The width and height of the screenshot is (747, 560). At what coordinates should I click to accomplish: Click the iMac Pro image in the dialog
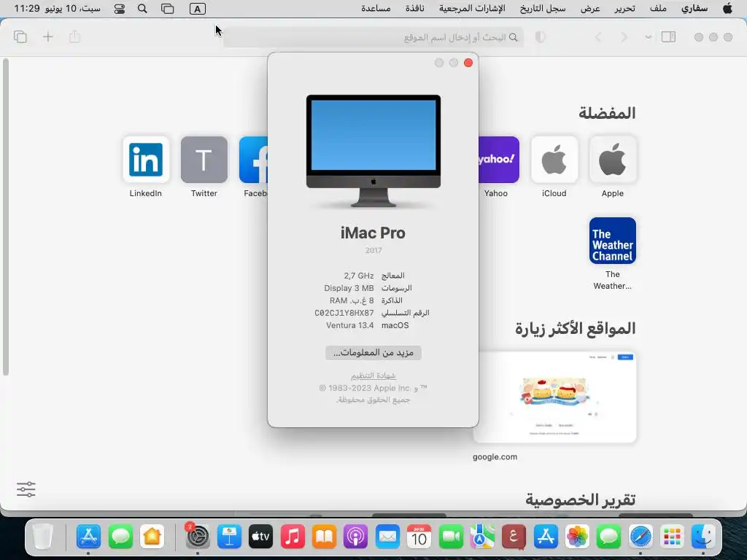373,151
